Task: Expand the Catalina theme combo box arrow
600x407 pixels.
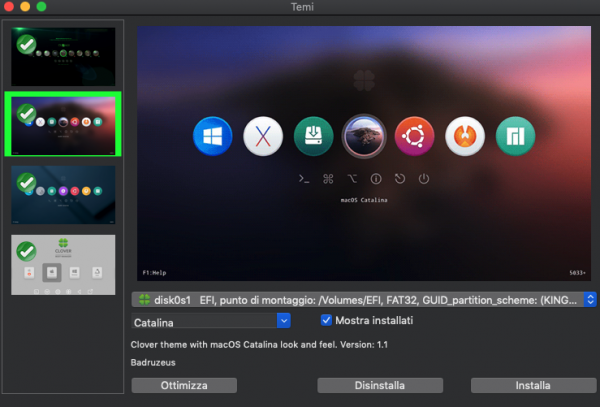Action: (x=284, y=321)
